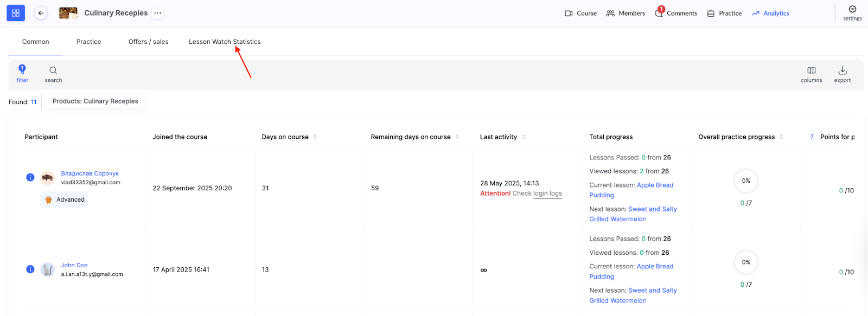Image resolution: width=868 pixels, height=316 pixels.
Task: Open the grid dashboard menu icon
Action: [x=16, y=13]
